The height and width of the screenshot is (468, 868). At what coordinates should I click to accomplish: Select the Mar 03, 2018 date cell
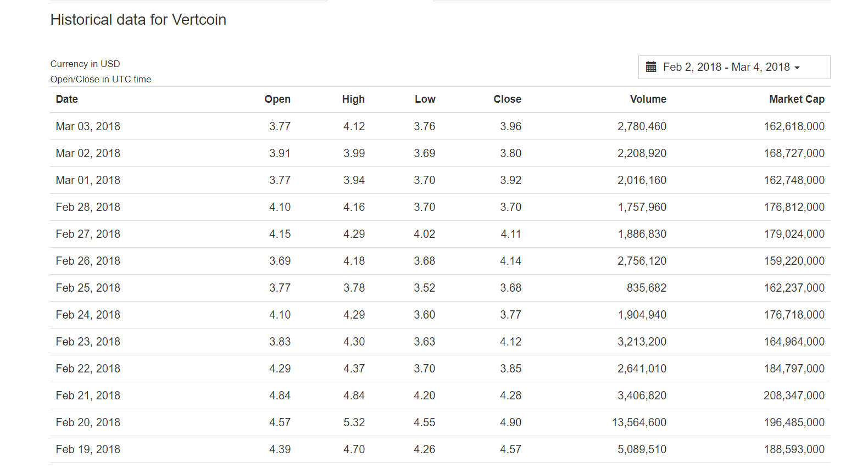[x=88, y=126]
